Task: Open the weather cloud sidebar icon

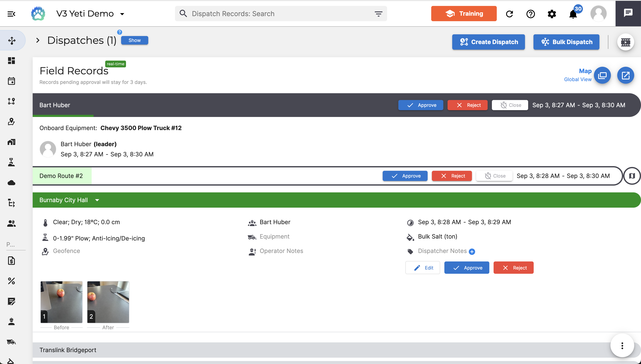Action: (11, 183)
